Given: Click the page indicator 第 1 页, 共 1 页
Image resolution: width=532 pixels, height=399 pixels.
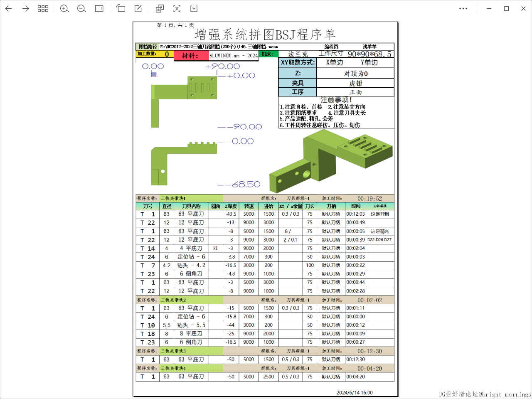Looking at the screenshot, I should (x=175, y=25).
